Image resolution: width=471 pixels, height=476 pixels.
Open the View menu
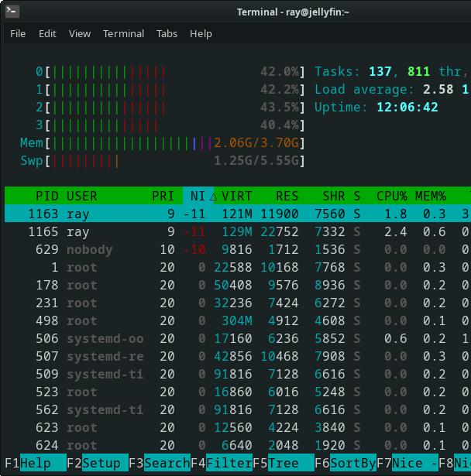pos(80,34)
